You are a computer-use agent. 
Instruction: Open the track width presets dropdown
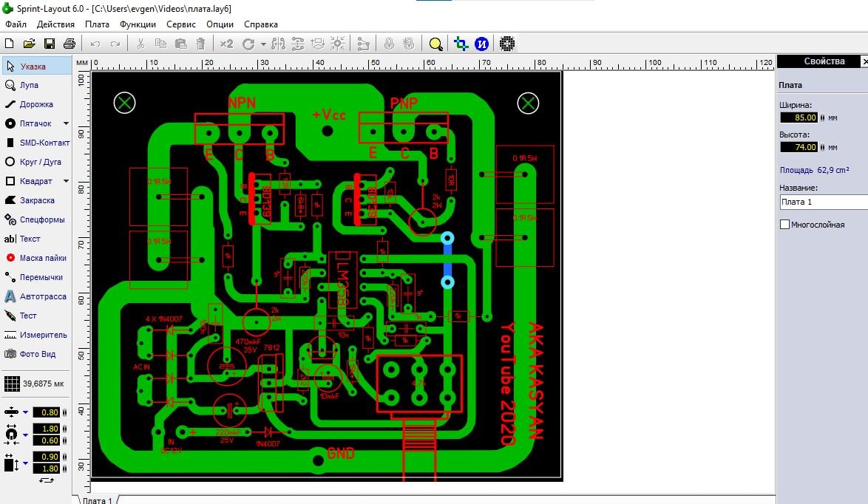point(25,412)
